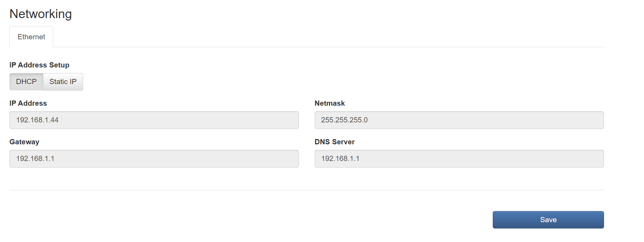Click the Netmask label text

[x=330, y=103]
